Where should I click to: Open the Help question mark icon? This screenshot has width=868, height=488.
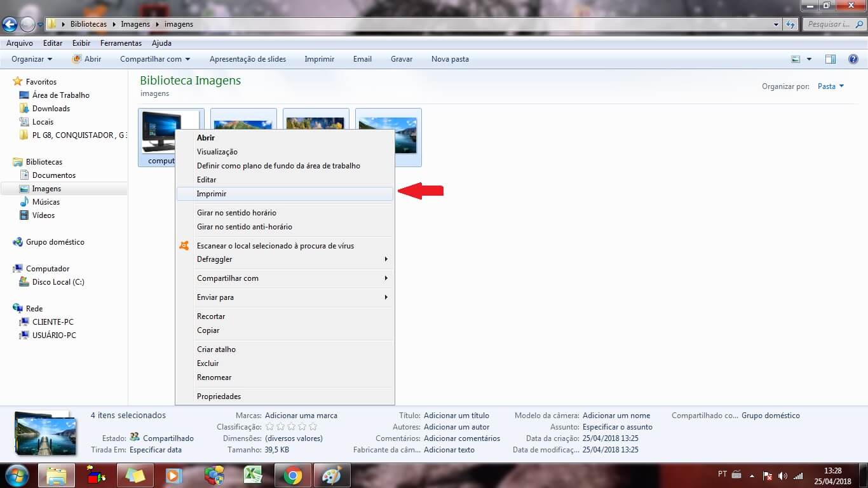[x=853, y=59]
